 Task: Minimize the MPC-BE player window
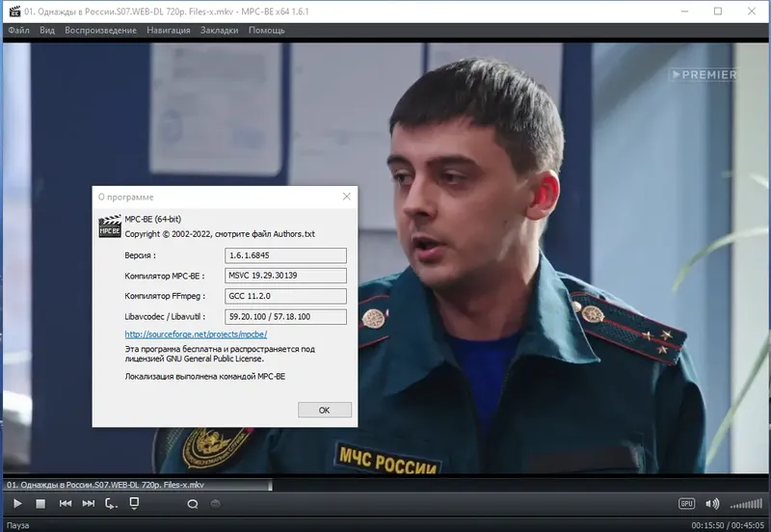click(x=684, y=11)
